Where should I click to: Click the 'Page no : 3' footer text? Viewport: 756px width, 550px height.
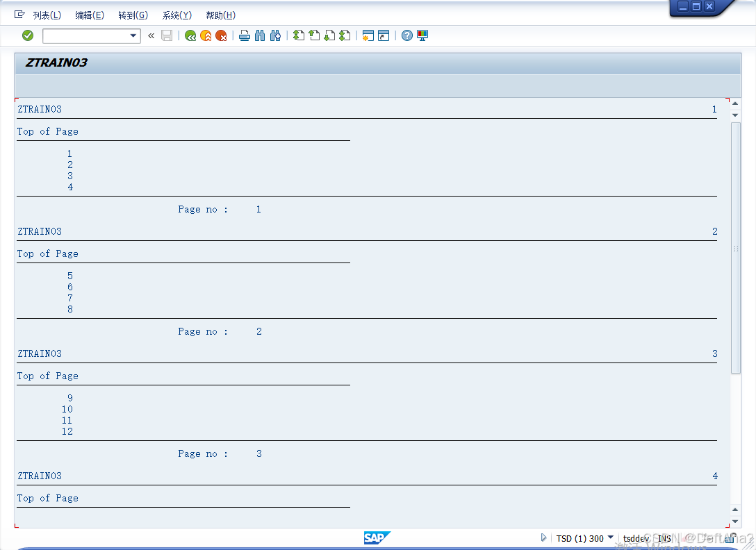(220, 453)
